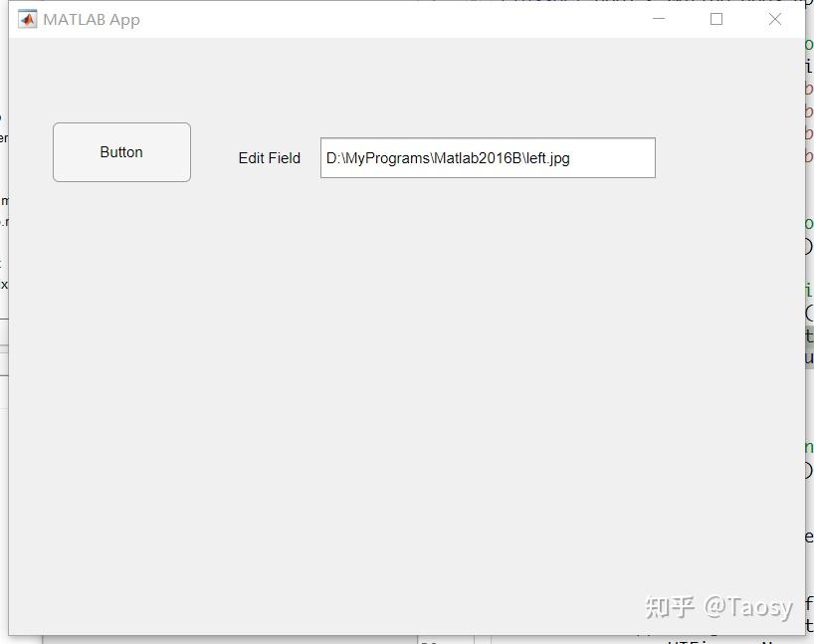Minimize the MATLAB App window

pos(658,18)
